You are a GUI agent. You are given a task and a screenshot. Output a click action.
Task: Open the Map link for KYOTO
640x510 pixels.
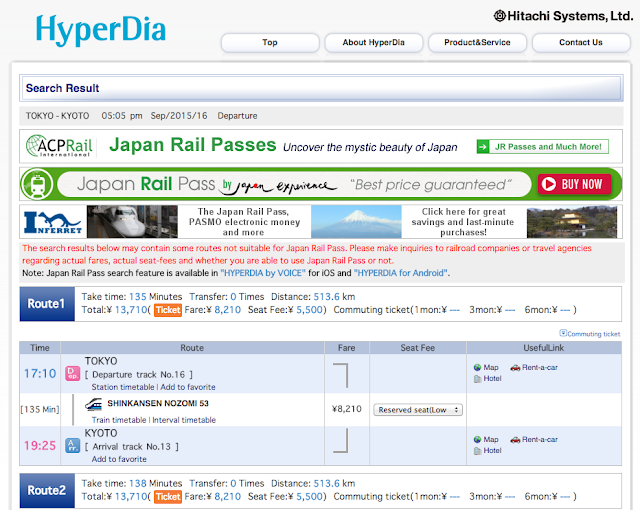(491, 439)
